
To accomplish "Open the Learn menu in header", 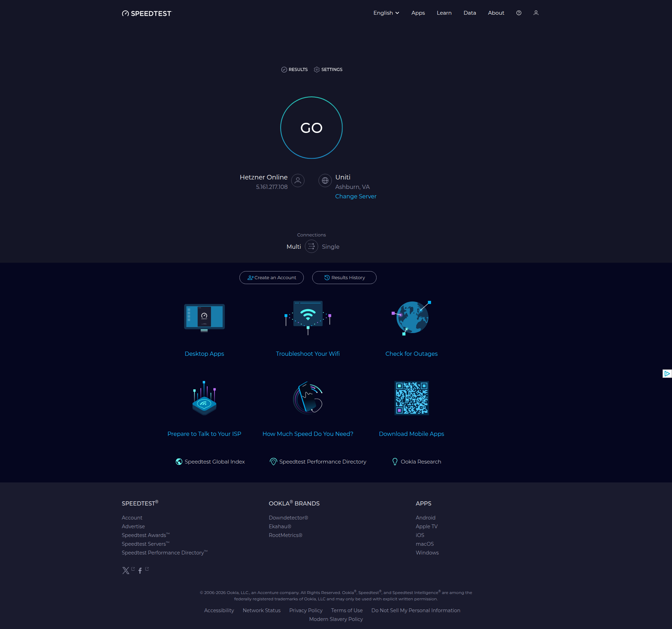I will pos(444,13).
